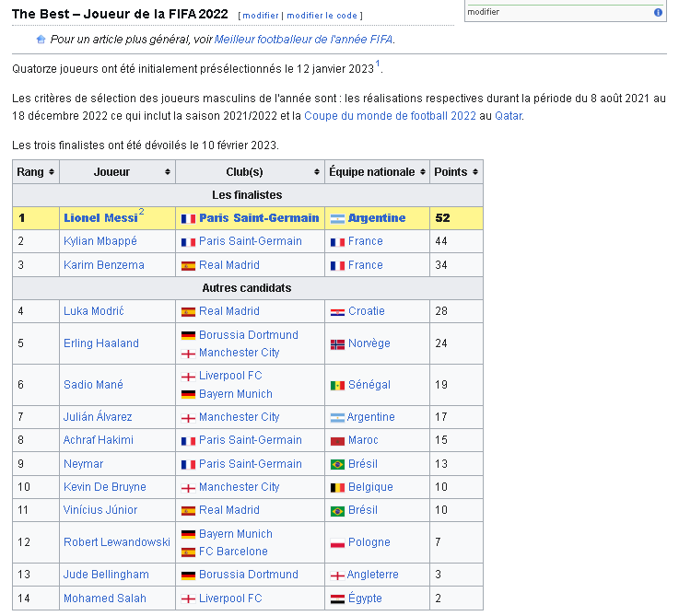Click the Spanish flag beside FC Barcelone

coord(188,552)
